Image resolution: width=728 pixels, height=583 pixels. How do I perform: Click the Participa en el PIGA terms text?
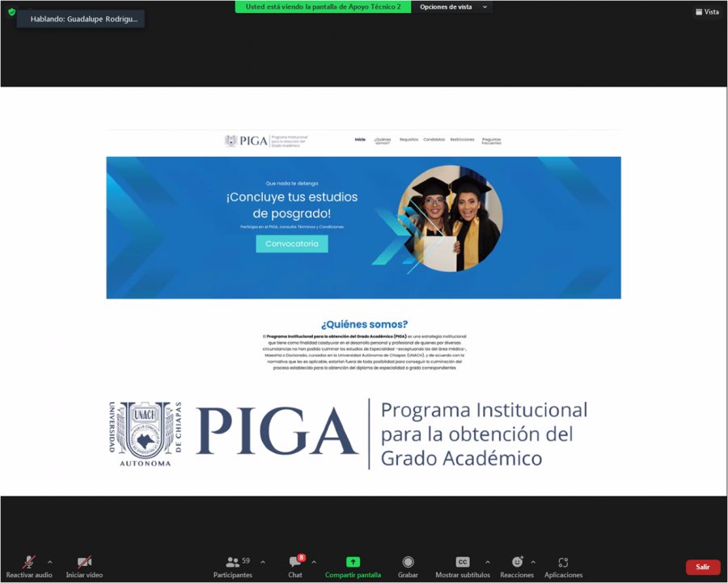(292, 227)
